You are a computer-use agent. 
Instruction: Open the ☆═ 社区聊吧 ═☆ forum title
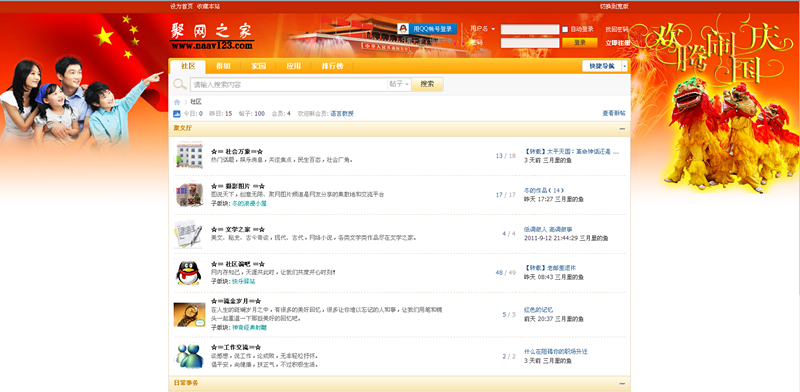tap(238, 264)
